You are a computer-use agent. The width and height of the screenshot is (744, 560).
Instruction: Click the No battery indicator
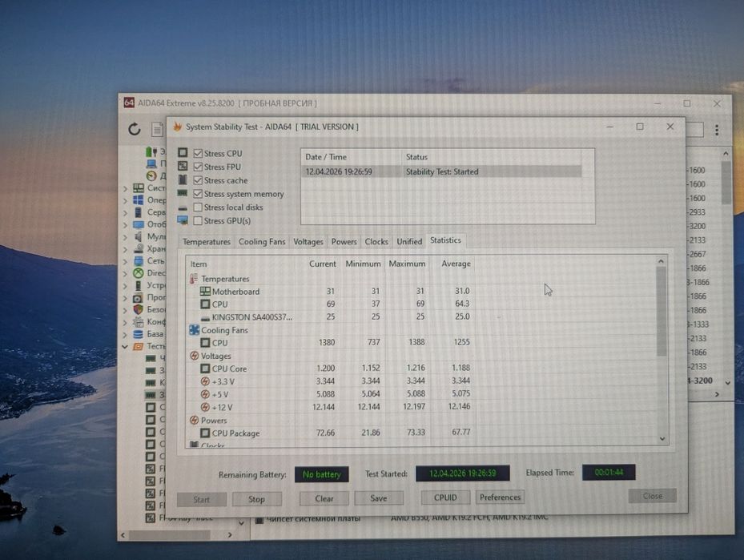click(322, 474)
